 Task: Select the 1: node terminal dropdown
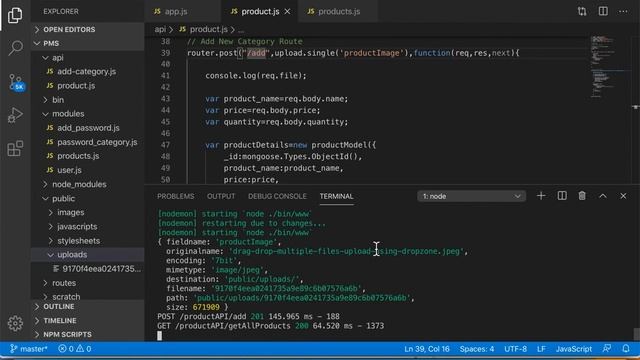tap(471, 196)
